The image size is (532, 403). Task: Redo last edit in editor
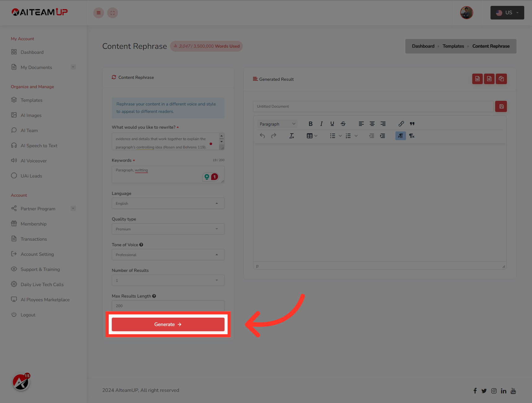tap(273, 136)
